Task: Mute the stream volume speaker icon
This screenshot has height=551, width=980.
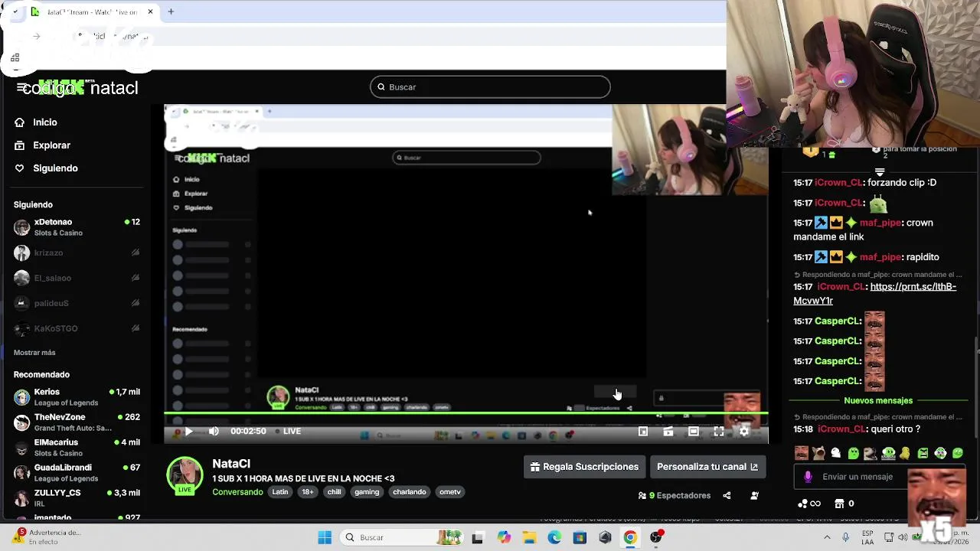Action: [x=214, y=432]
